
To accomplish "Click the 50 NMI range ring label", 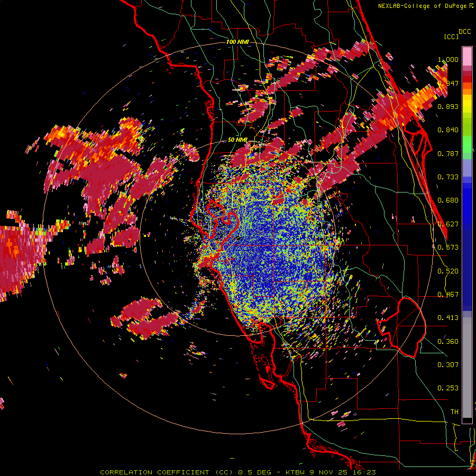I will pos(237,140).
